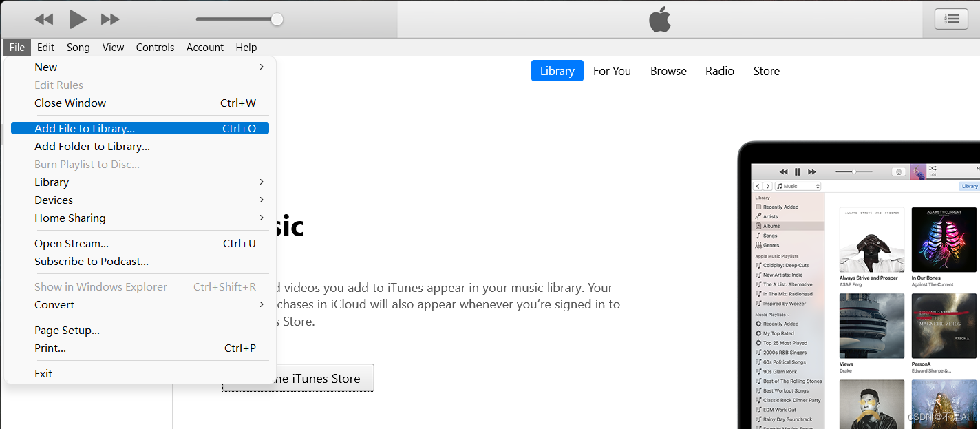
Task: Switch to the Radio tab
Action: click(x=720, y=71)
